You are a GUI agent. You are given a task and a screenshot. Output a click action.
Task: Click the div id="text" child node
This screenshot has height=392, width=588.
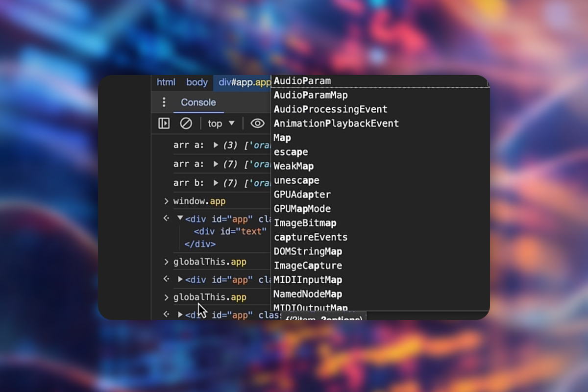[x=230, y=231]
